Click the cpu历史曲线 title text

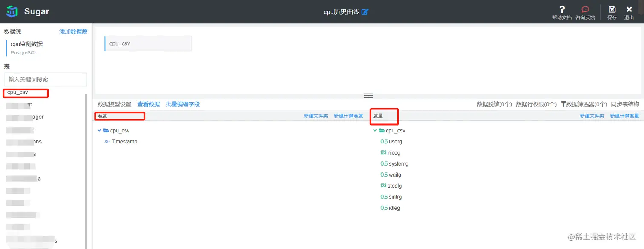(x=342, y=12)
